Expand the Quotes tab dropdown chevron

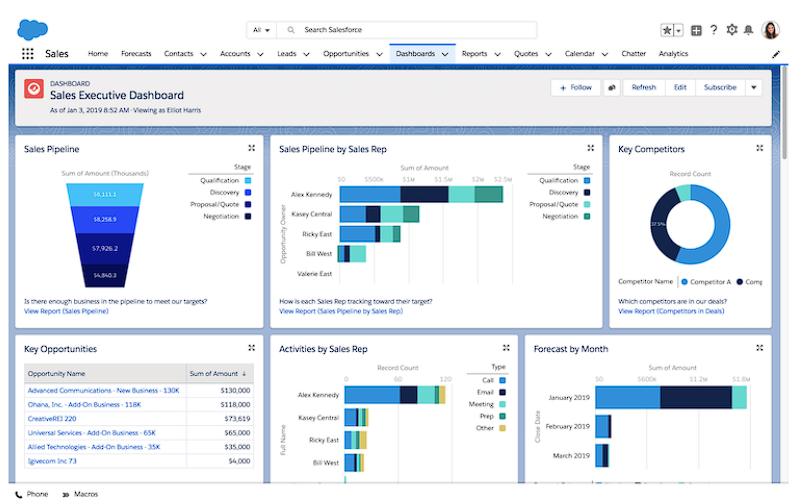point(548,54)
